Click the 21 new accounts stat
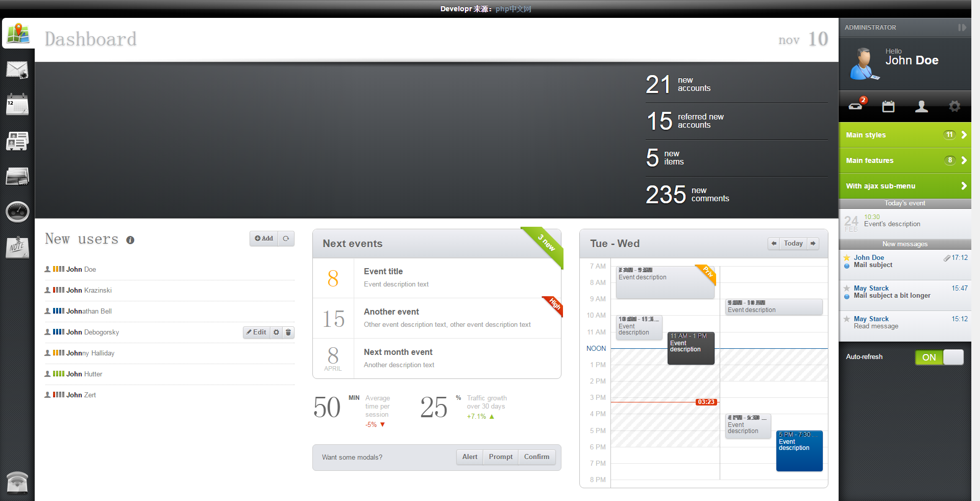The image size is (980, 501). coord(737,84)
